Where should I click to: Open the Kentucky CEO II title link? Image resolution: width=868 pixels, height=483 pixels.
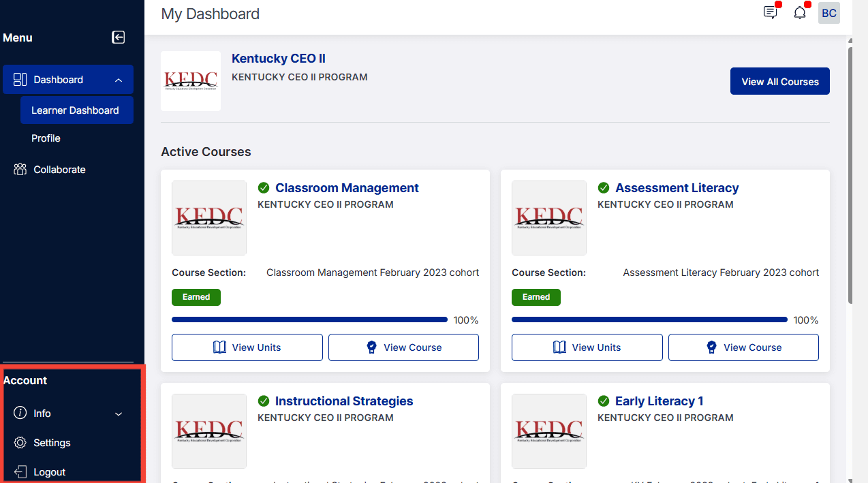coord(279,59)
